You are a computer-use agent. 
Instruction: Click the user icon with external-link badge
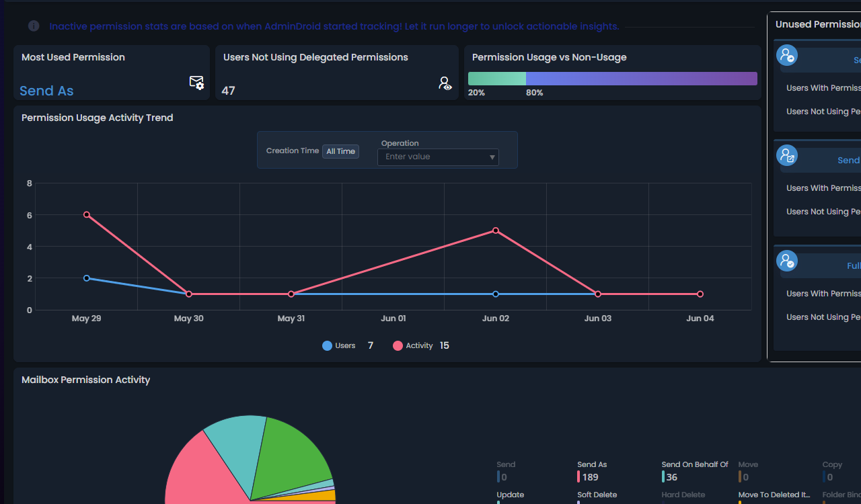click(x=787, y=156)
